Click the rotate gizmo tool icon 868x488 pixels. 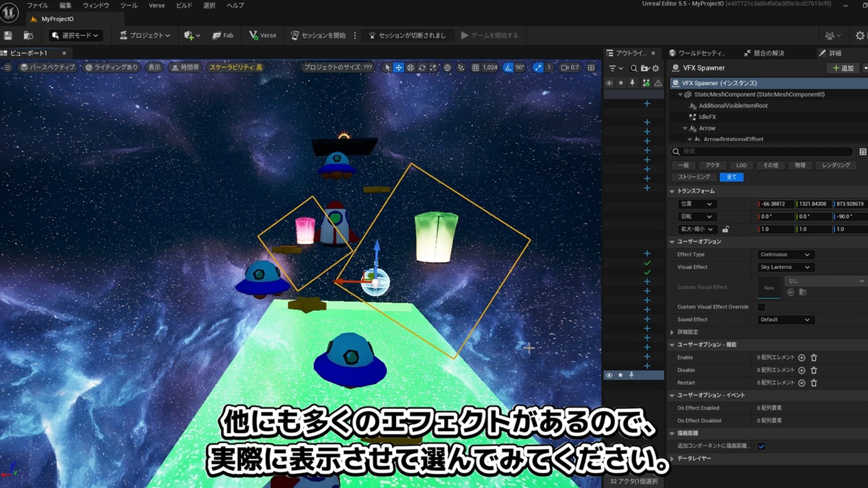(422, 67)
